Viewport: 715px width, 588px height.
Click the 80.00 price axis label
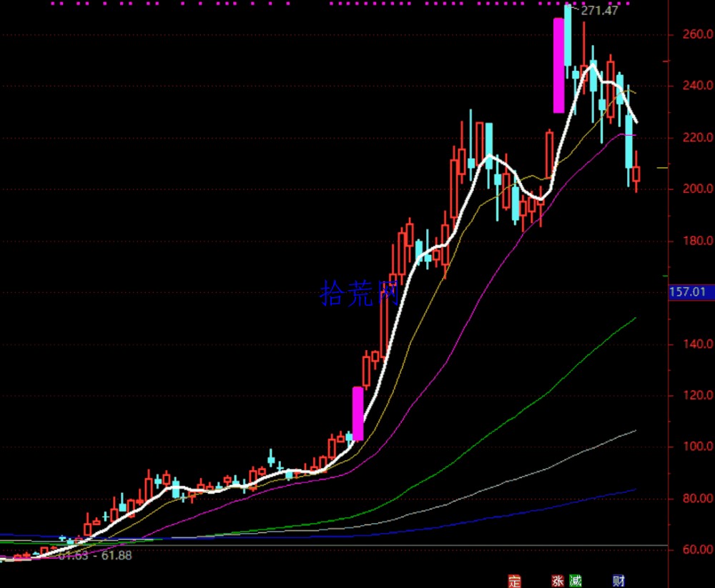698,498
